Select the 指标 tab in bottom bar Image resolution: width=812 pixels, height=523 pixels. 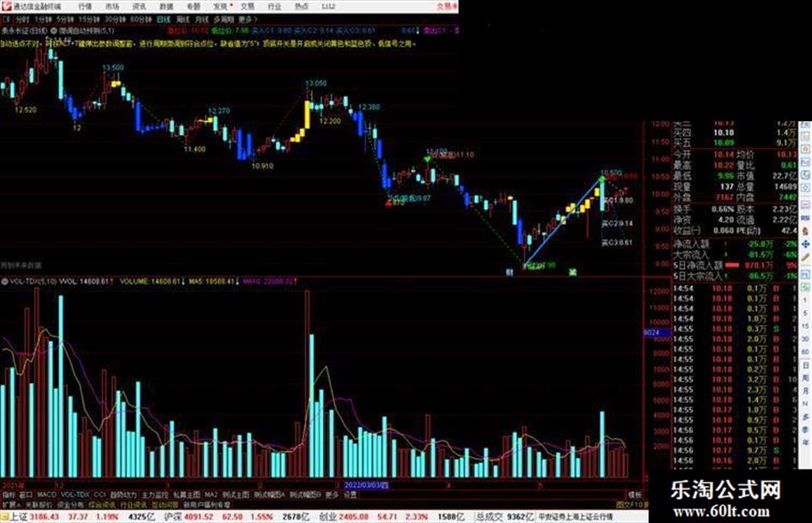click(9, 495)
